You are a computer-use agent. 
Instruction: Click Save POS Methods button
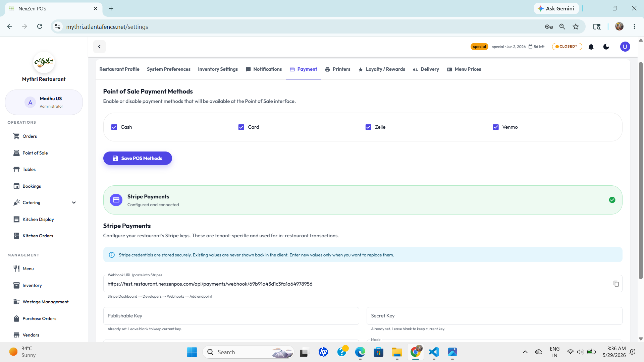point(138,158)
